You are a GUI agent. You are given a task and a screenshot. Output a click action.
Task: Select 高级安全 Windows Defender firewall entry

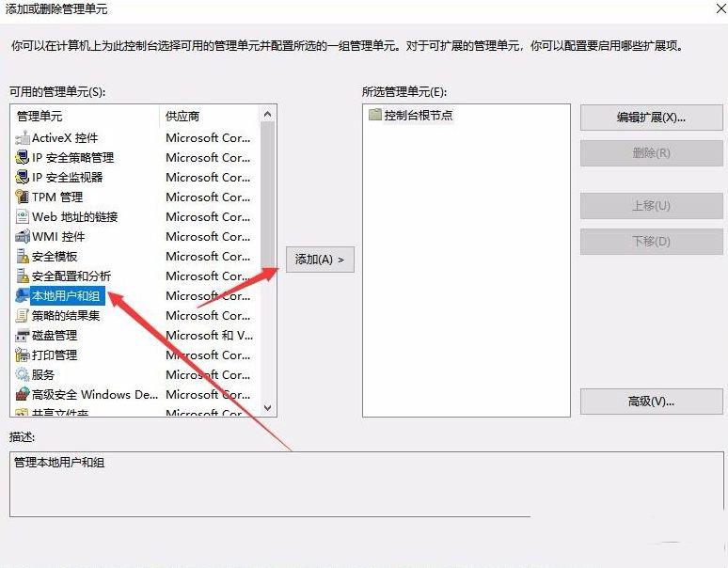pyautogui.click(x=94, y=395)
